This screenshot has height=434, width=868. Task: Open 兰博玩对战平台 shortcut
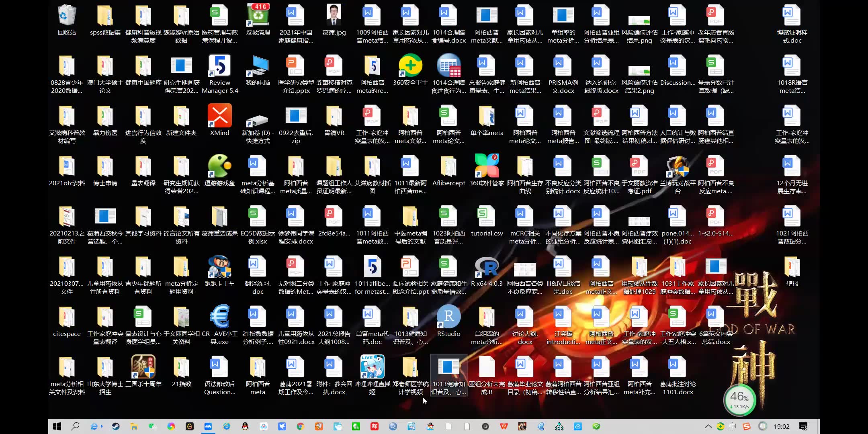(678, 175)
